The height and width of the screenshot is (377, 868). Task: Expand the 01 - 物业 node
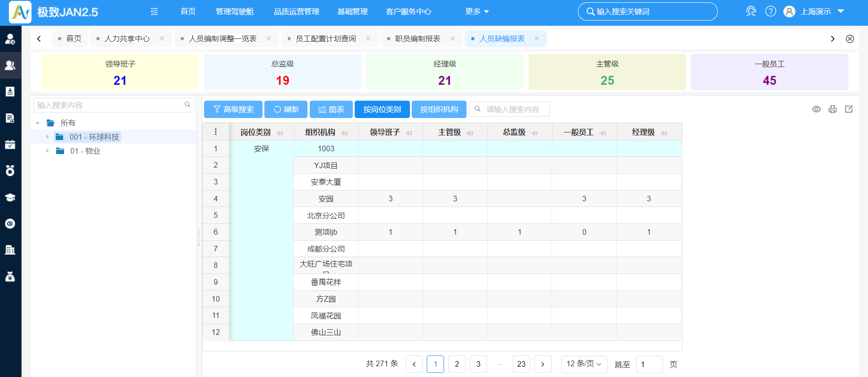[47, 151]
